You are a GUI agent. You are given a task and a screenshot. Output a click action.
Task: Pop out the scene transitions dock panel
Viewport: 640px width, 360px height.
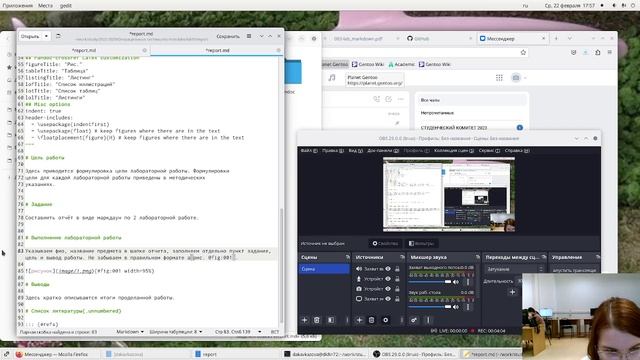544,257
